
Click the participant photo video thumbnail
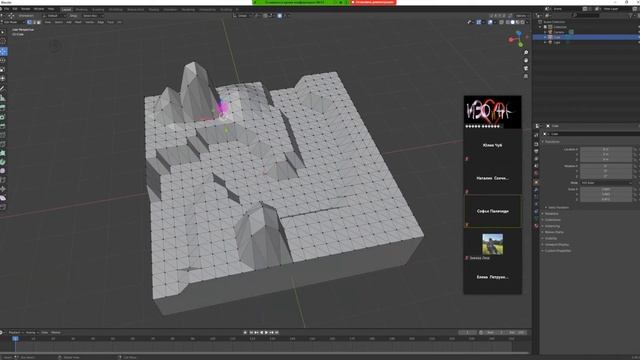[x=492, y=244]
